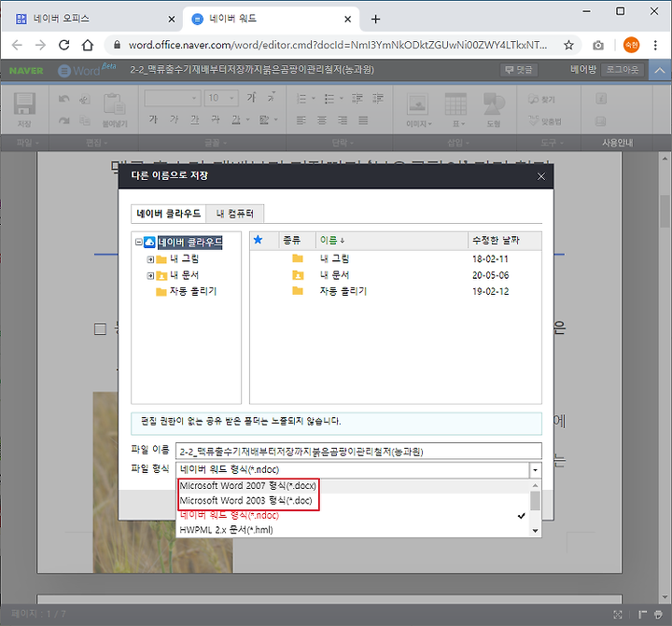This screenshot has height=626, width=672.
Task: Toggle underline 가 formatting icon
Action: 194,119
